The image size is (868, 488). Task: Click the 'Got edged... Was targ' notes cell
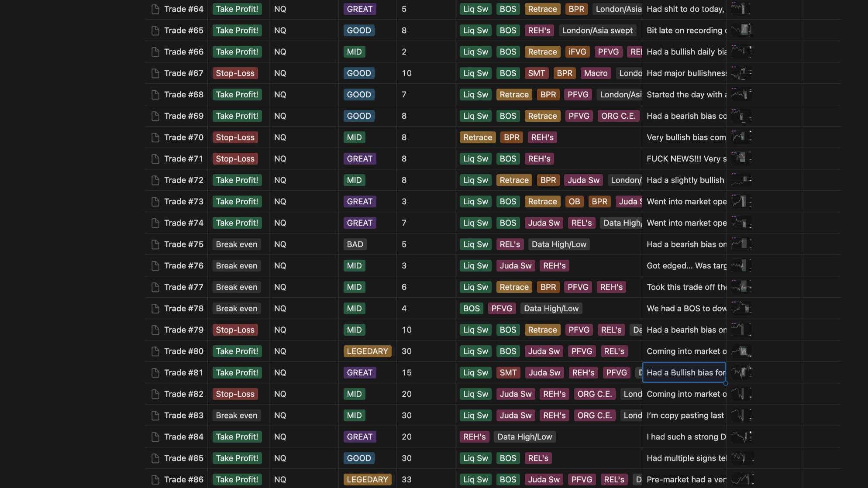point(684,266)
